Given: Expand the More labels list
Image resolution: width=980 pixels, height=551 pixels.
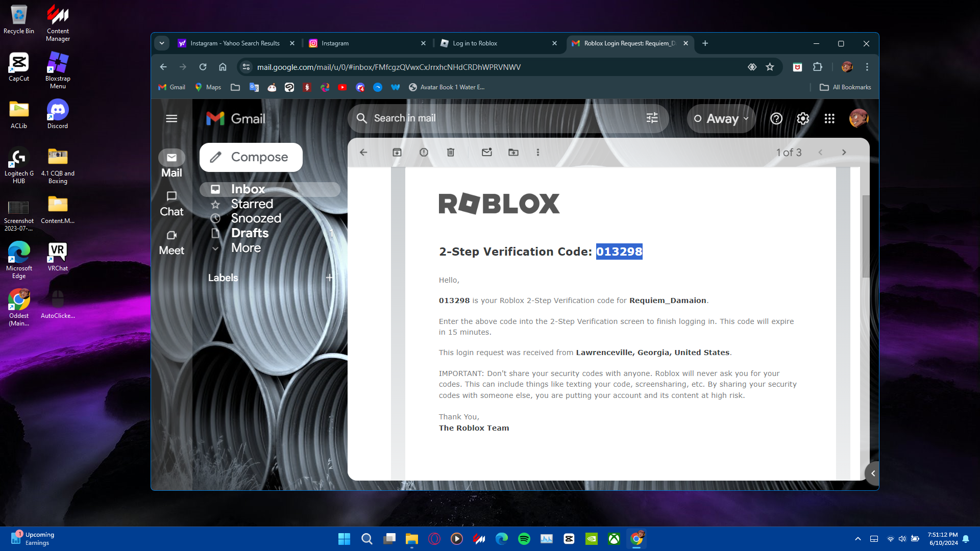Looking at the screenshot, I should [x=246, y=248].
